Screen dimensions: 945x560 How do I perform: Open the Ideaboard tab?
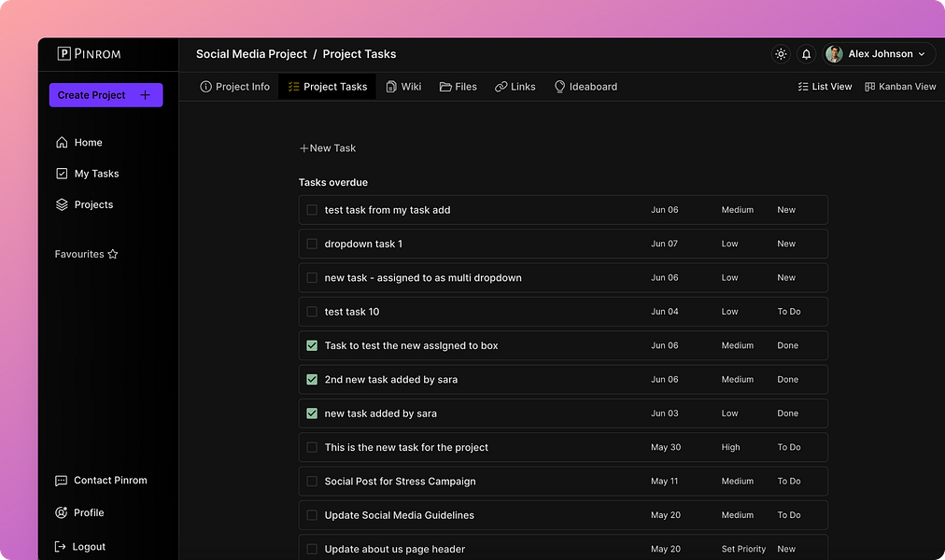(585, 87)
